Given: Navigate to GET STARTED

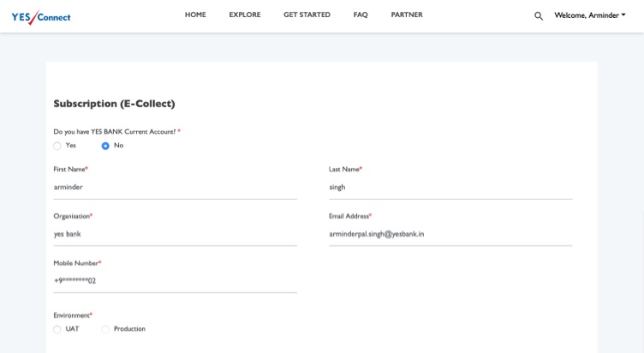Looking at the screenshot, I should [x=307, y=15].
